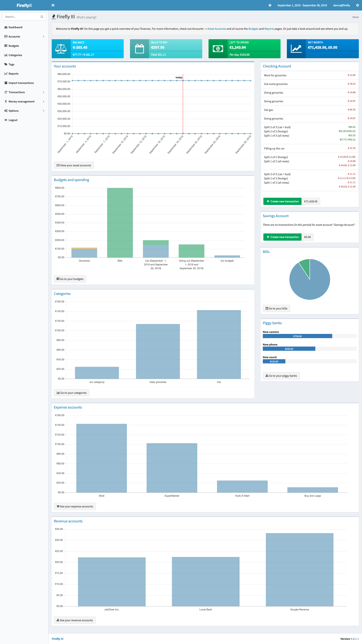Screen dimensions: 362x644
Task: Create new transaction for Checking Account
Action: [282, 201]
